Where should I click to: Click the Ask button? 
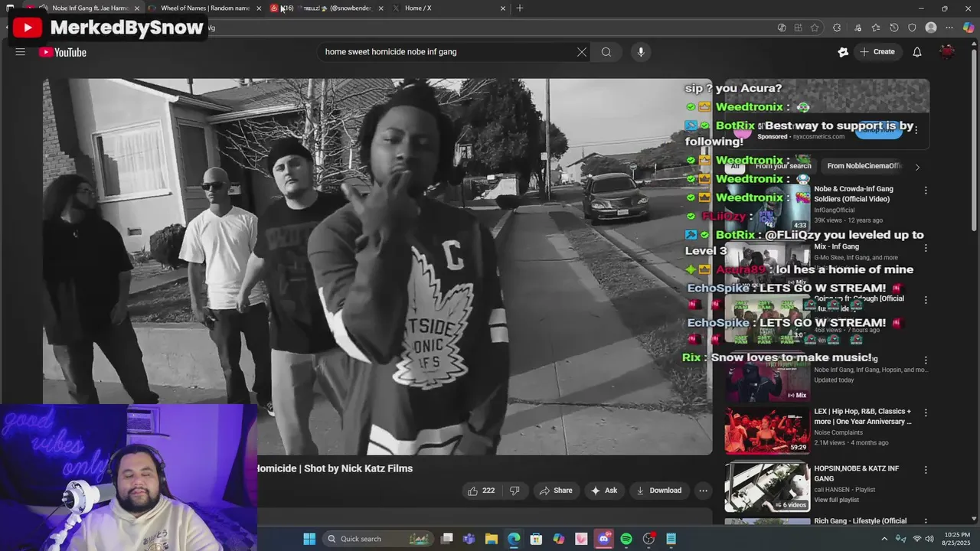coord(604,491)
